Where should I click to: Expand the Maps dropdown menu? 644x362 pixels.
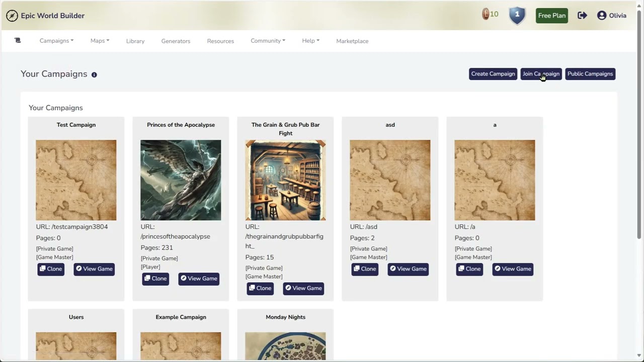click(100, 41)
